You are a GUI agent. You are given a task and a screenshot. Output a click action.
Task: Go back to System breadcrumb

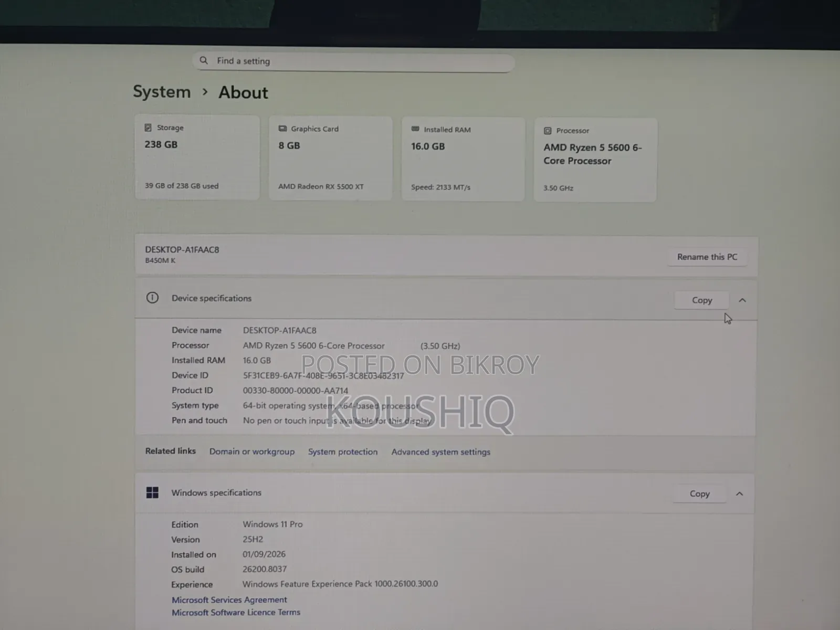[162, 92]
